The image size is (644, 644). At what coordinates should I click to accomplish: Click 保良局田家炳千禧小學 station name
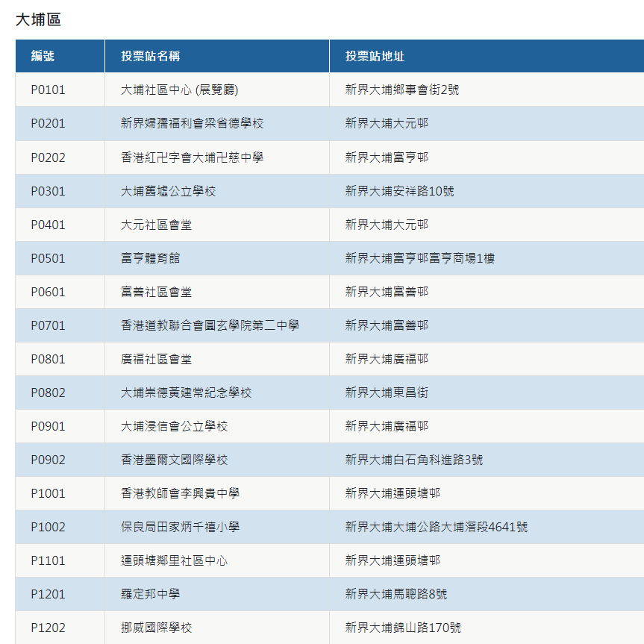click(x=180, y=527)
